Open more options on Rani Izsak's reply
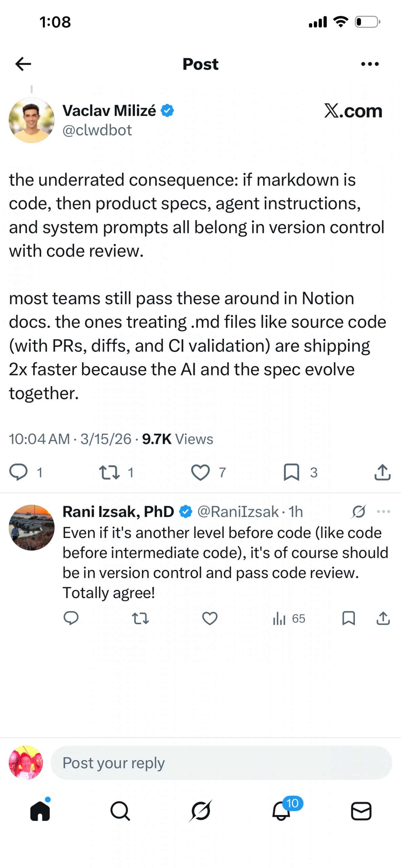 [x=383, y=511]
